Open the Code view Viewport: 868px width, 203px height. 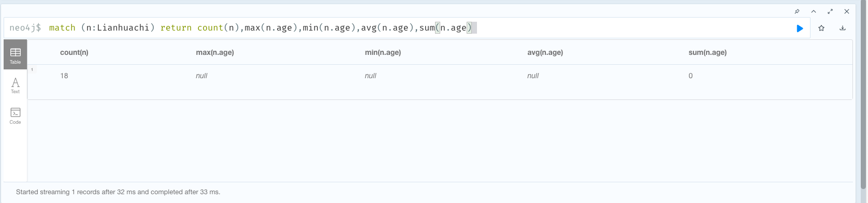tap(16, 116)
